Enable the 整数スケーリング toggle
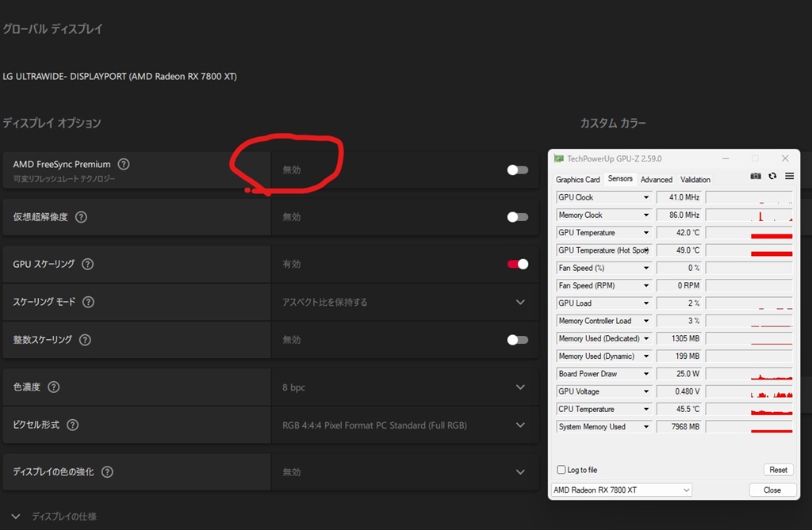This screenshot has width=812, height=530. point(517,340)
